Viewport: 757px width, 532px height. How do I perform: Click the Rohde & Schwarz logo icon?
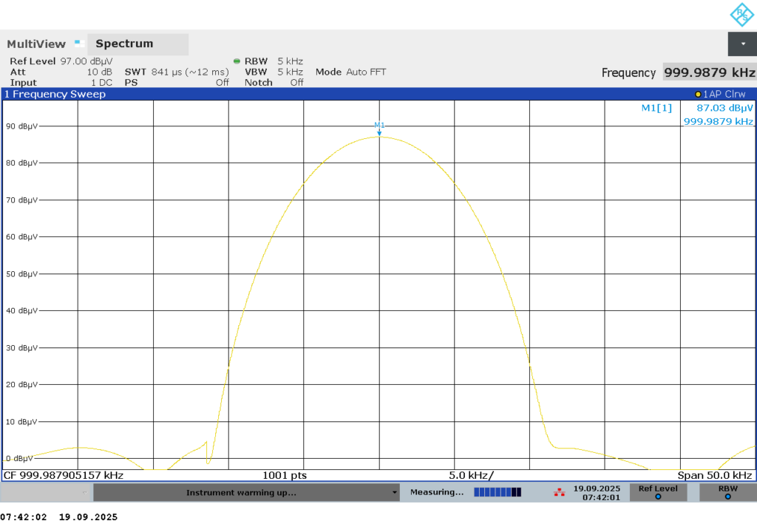click(x=741, y=14)
